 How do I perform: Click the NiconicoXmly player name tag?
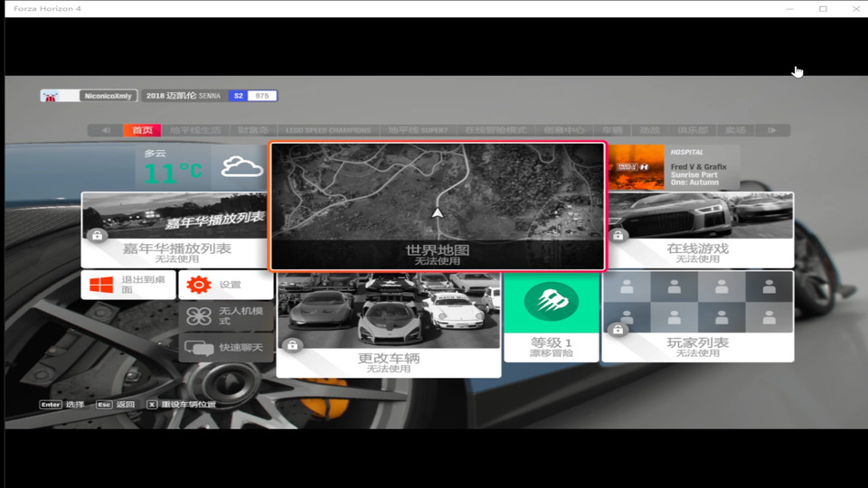point(108,96)
